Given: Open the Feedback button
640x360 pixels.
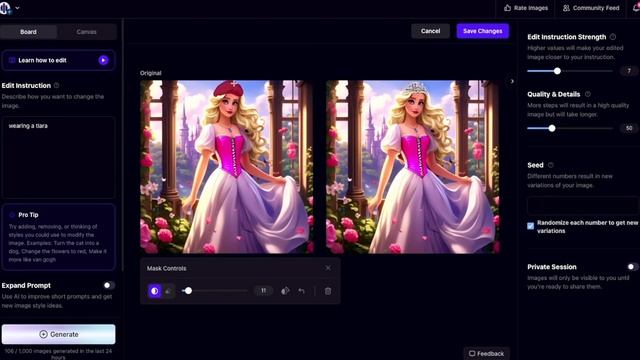Looking at the screenshot, I should (487, 353).
